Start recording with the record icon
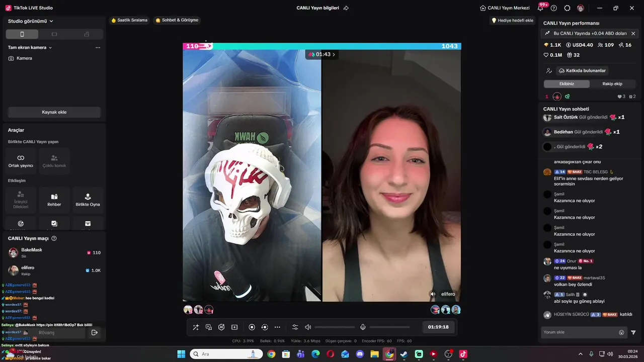This screenshot has height=362, width=644. point(252,327)
